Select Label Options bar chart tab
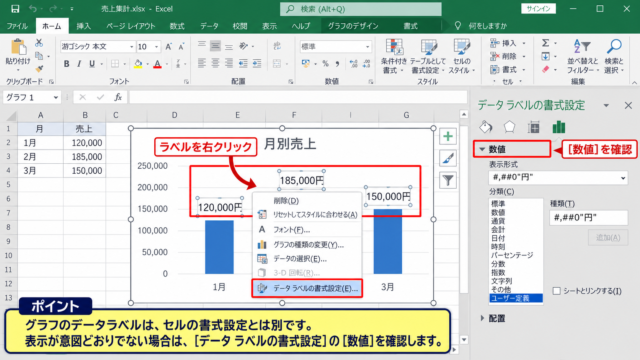 point(559,127)
